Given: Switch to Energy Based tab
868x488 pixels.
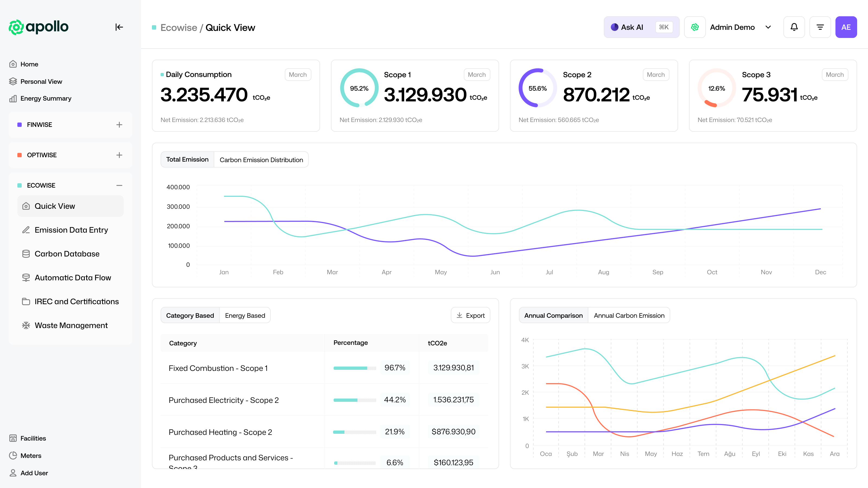Looking at the screenshot, I should [x=245, y=315].
